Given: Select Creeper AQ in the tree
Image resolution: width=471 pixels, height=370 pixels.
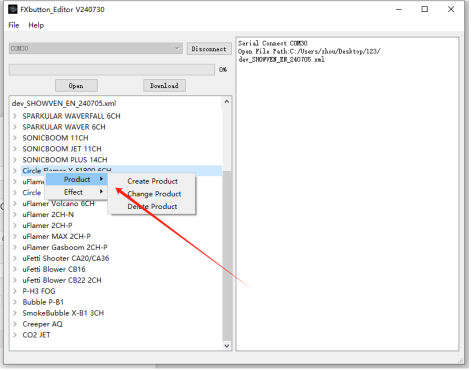Looking at the screenshot, I should [x=42, y=324].
